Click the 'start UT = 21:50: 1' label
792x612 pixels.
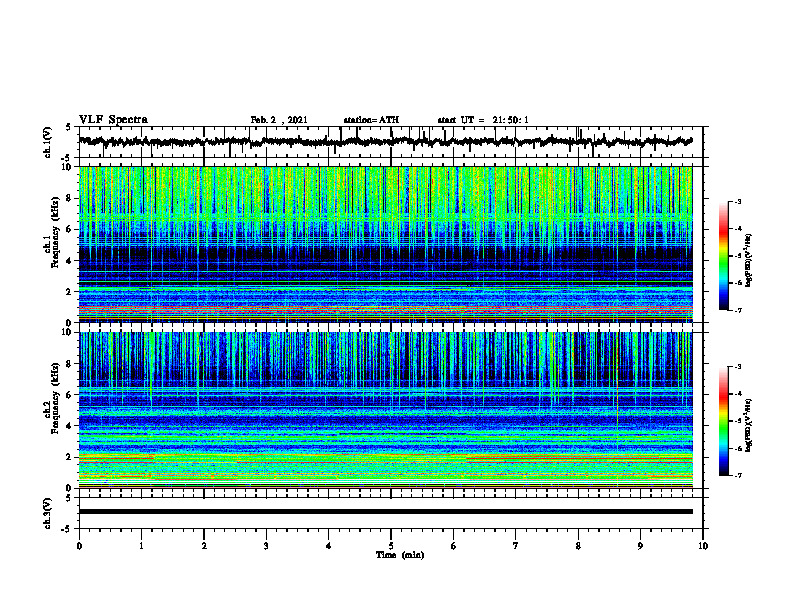tap(483, 120)
